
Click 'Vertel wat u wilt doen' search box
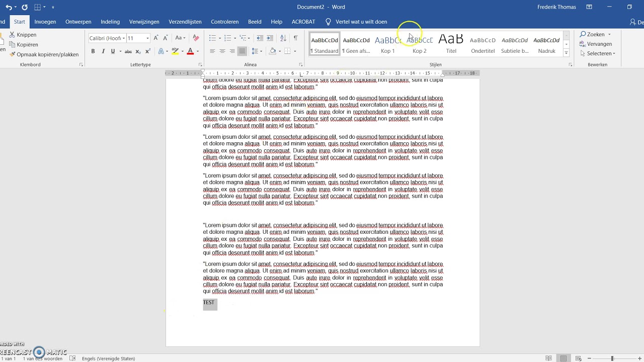coord(357,22)
